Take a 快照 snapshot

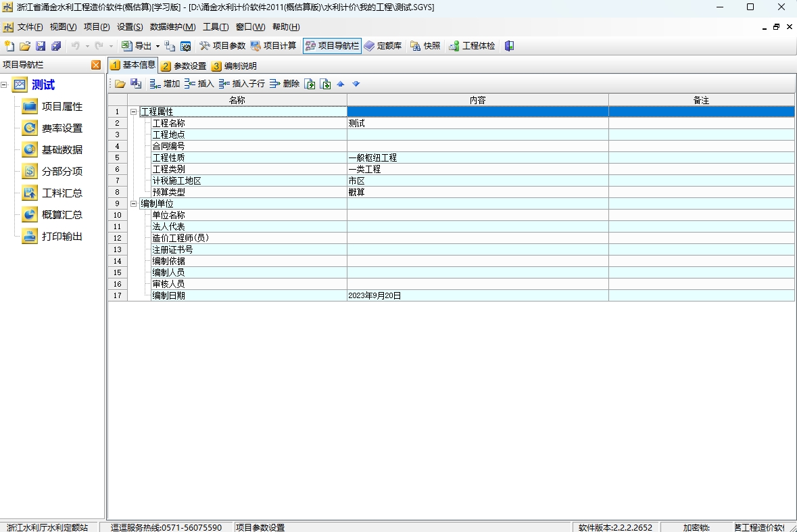click(x=425, y=46)
